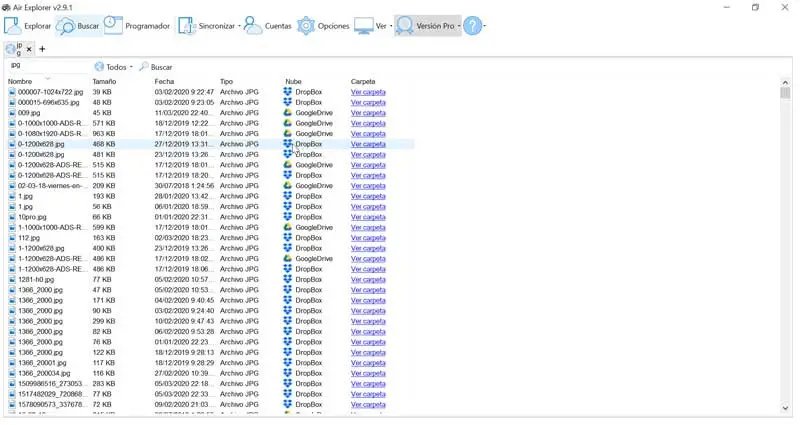Open the Programador scheduler icon
The width and height of the screenshot is (800, 425).
[x=113, y=25]
